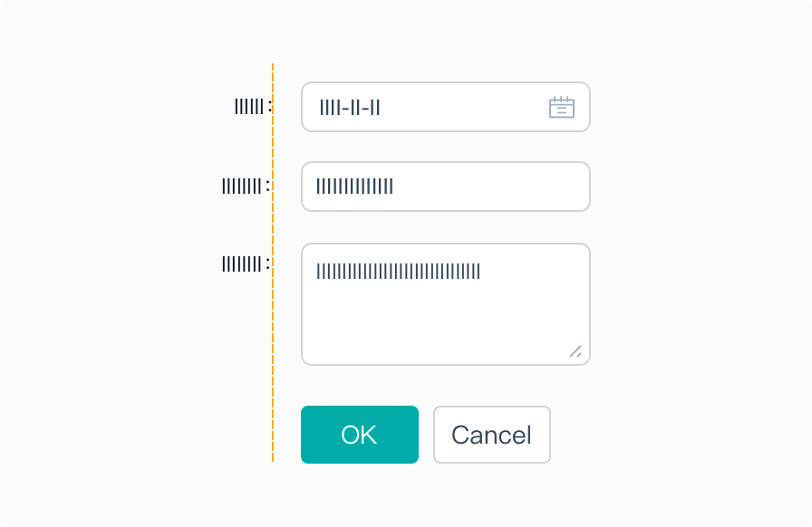Click inside the multi-line textarea
This screenshot has width=812, height=527.
coord(445,304)
